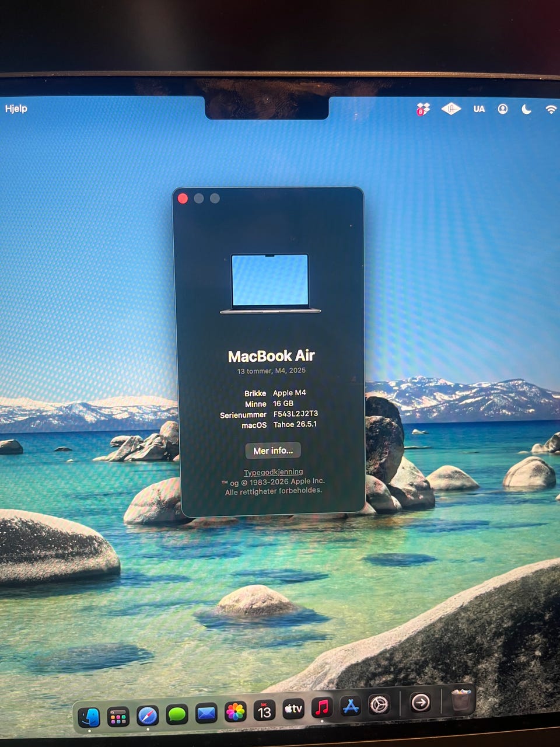560x747 pixels.
Task: Open the App Store from the Dock
Action: click(x=351, y=706)
